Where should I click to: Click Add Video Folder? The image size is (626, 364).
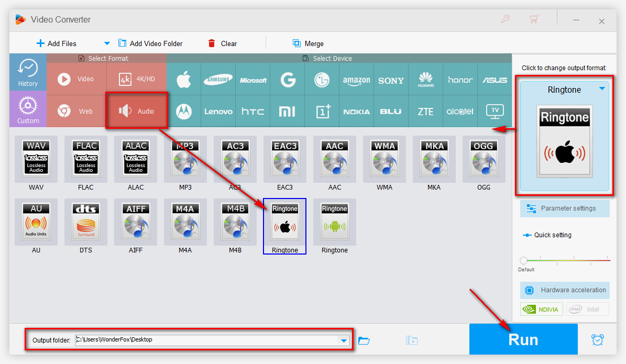coord(150,43)
